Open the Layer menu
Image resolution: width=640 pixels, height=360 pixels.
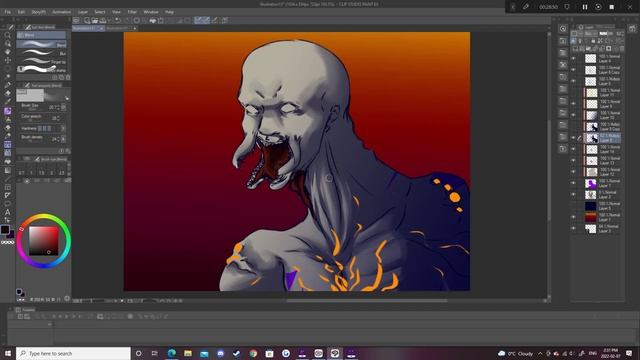coord(83,12)
